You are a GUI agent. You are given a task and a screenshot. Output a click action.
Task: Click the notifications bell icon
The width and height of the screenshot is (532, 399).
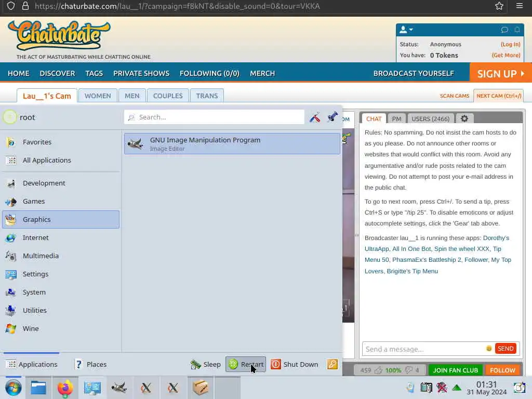pyautogui.click(x=517, y=30)
